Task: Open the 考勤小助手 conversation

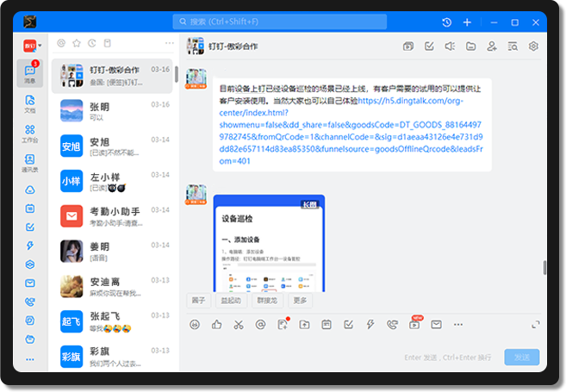Action: click(112, 216)
